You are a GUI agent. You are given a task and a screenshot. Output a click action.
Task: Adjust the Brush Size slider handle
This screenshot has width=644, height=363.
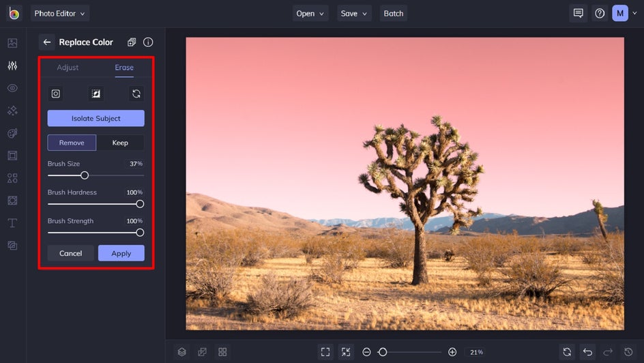tap(85, 175)
